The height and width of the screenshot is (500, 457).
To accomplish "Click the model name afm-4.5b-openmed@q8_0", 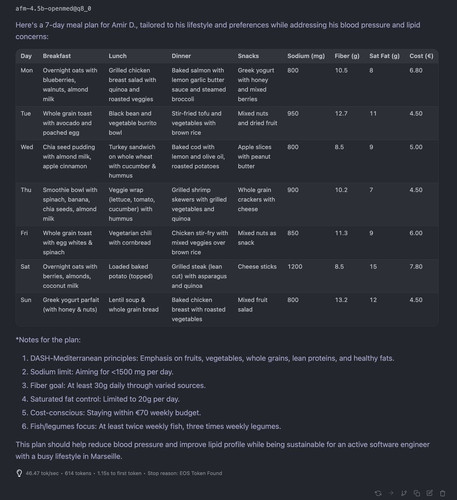I will click(x=53, y=9).
